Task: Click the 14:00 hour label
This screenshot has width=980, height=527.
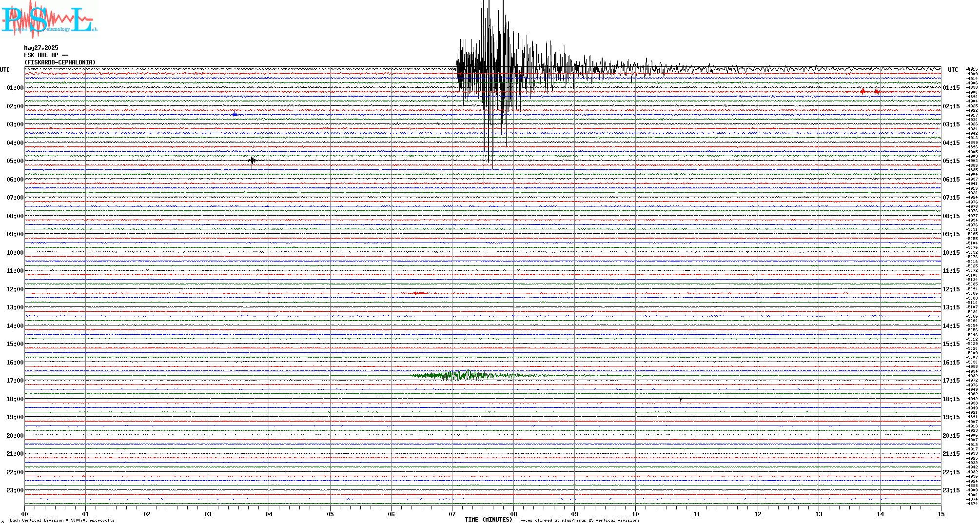Action: pos(15,326)
